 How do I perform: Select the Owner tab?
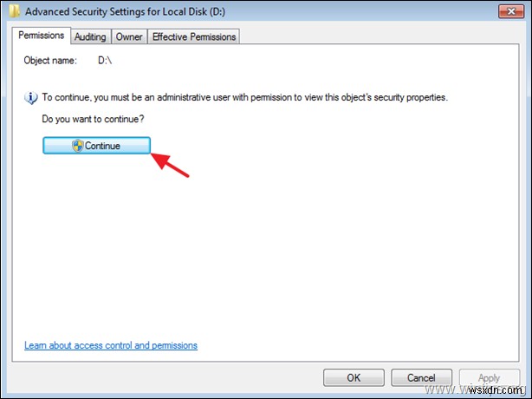point(129,36)
